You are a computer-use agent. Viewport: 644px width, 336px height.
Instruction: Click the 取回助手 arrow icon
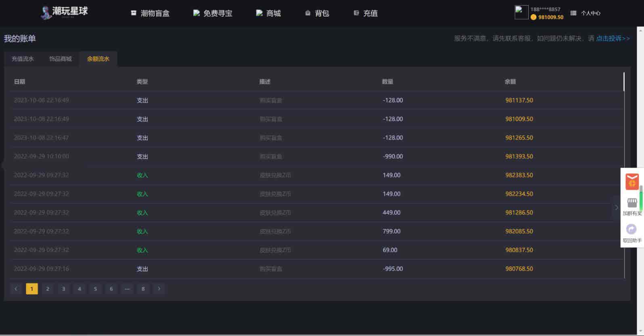click(631, 229)
